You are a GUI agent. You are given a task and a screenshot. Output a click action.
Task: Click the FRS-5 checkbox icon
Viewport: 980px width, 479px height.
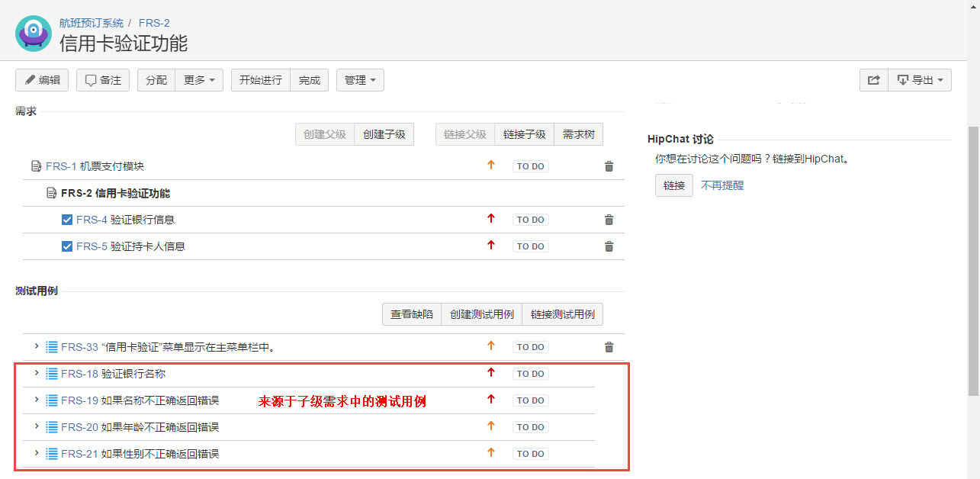coord(67,246)
